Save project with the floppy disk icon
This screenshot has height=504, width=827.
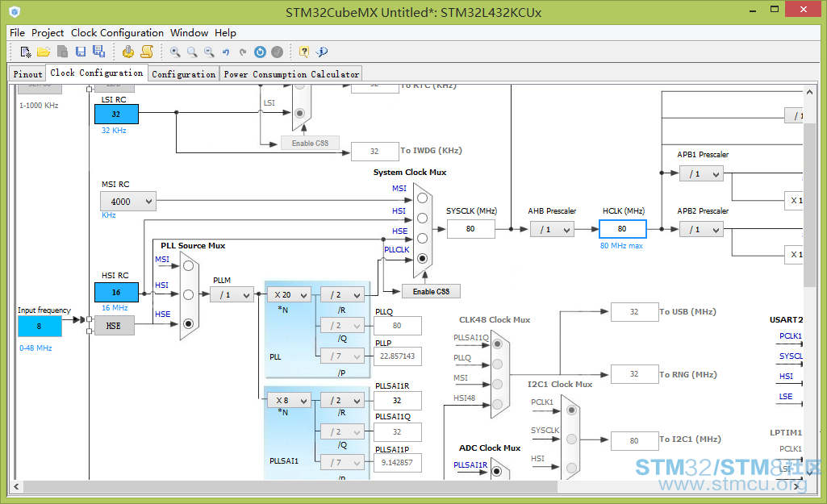(81, 52)
